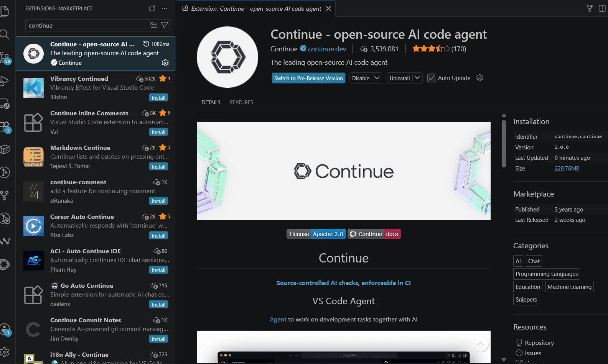Click Continue docs badge
The image size is (608, 364).
[x=374, y=234]
